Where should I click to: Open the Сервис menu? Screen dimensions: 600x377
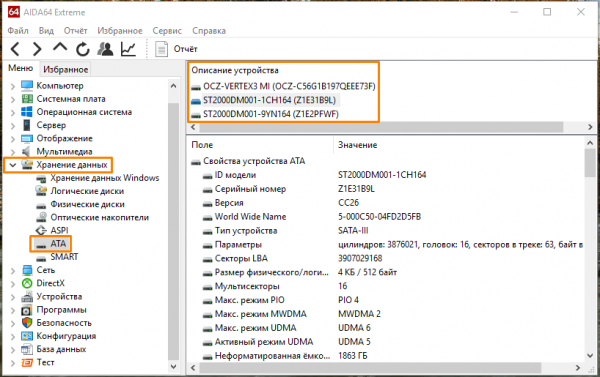[167, 31]
